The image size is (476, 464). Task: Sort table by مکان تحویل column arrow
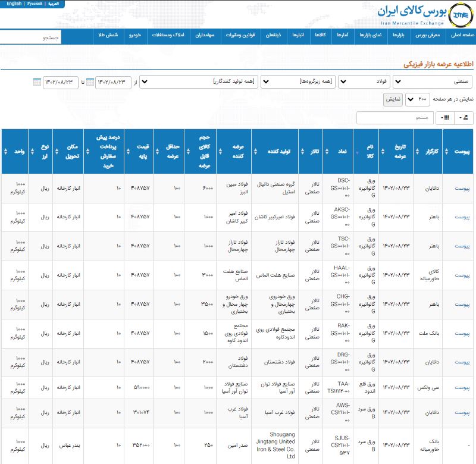57,151
